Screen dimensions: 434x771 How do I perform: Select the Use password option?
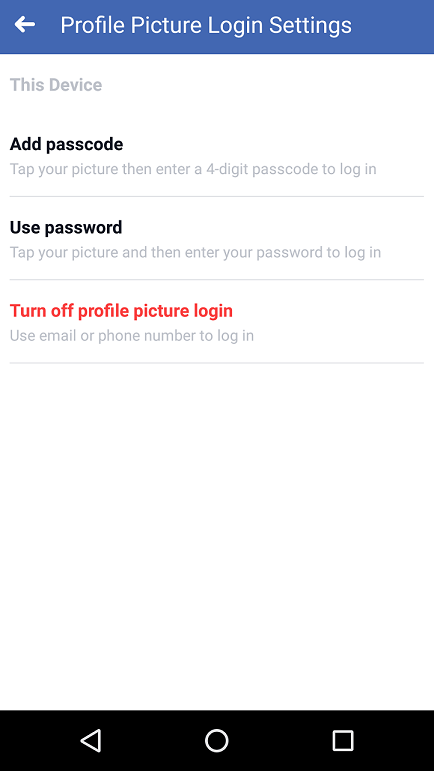[x=217, y=238]
